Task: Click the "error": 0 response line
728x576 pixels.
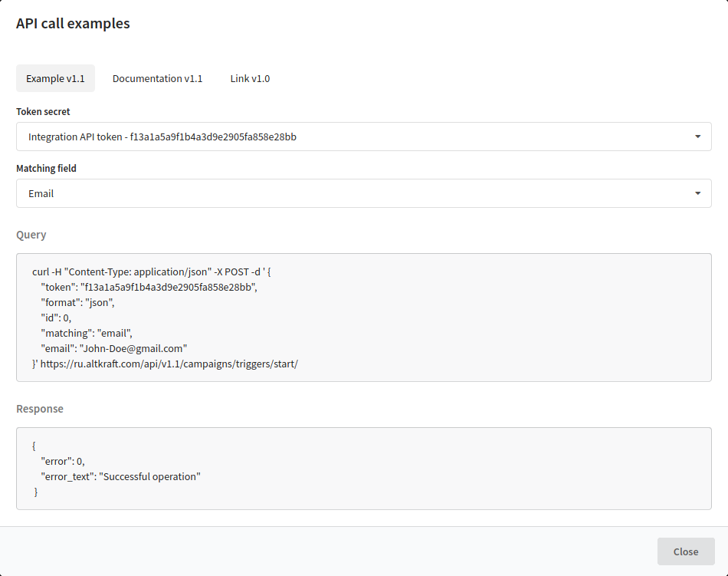Action: click(x=63, y=461)
